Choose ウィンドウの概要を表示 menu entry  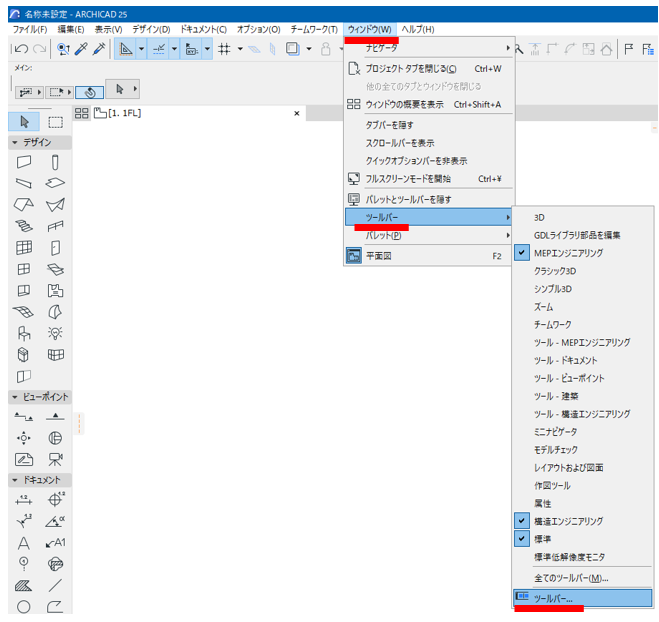tap(429, 104)
